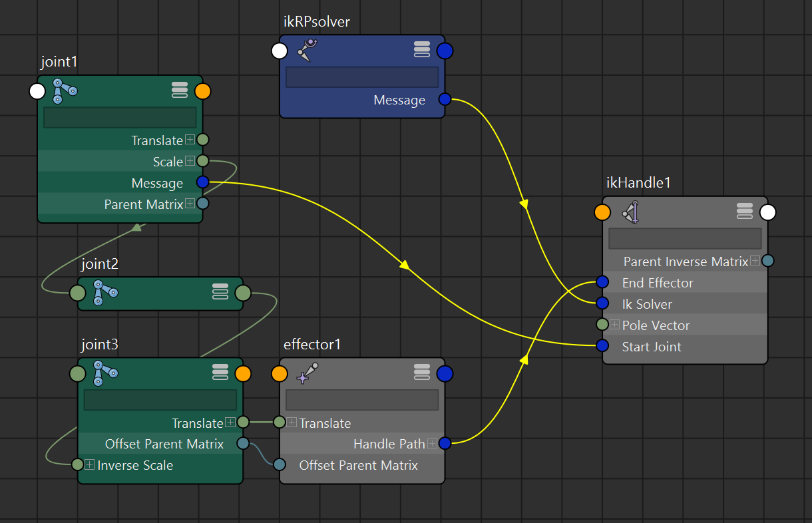Image resolution: width=812 pixels, height=523 pixels.
Task: Toggle joint1 node attribute display mode icon
Action: click(x=180, y=90)
